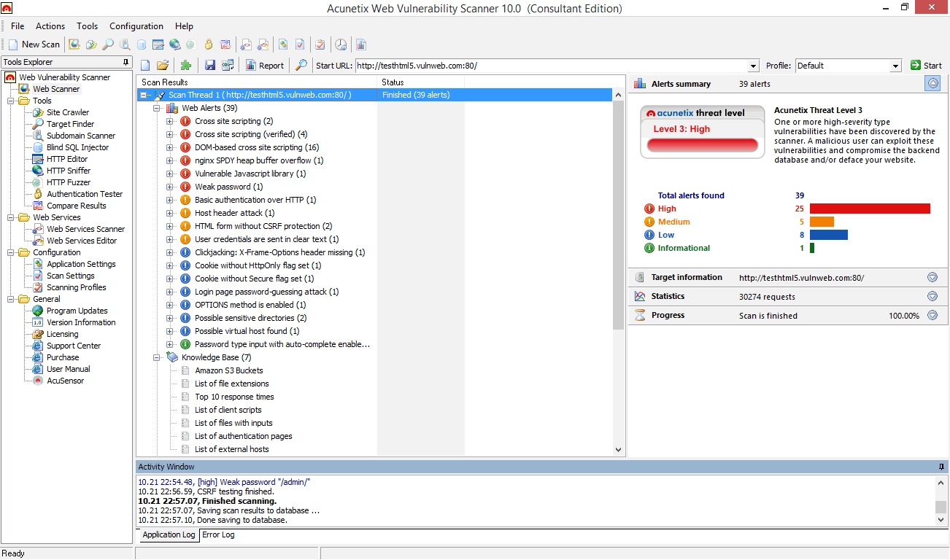Click the New Scan toolbar button

(x=34, y=44)
